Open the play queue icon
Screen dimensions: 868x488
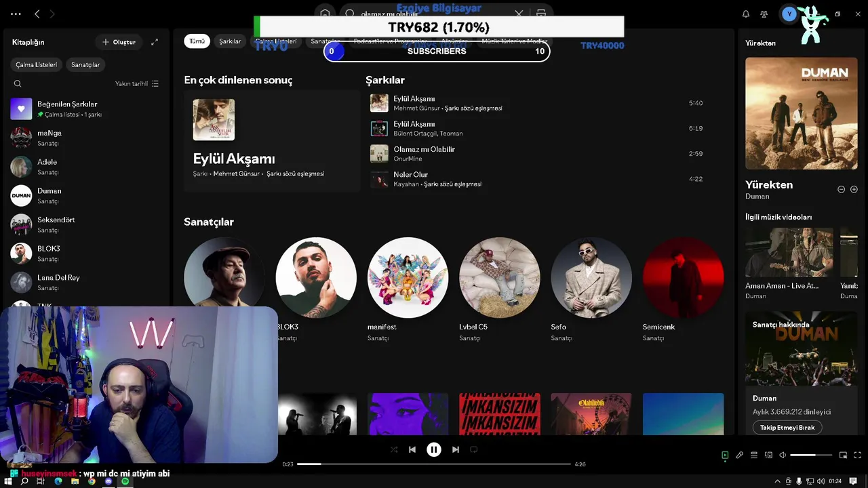click(754, 455)
